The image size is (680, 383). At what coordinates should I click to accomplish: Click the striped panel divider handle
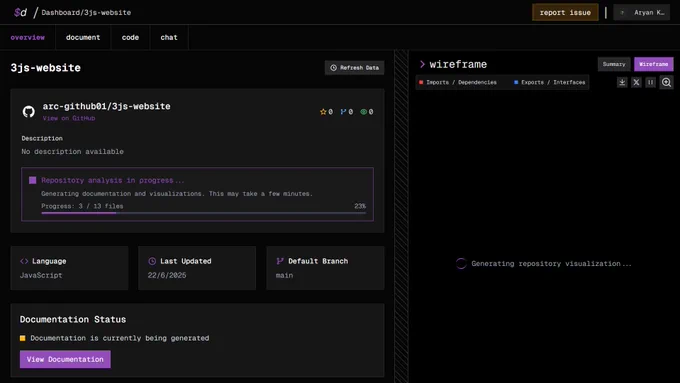[401, 216]
